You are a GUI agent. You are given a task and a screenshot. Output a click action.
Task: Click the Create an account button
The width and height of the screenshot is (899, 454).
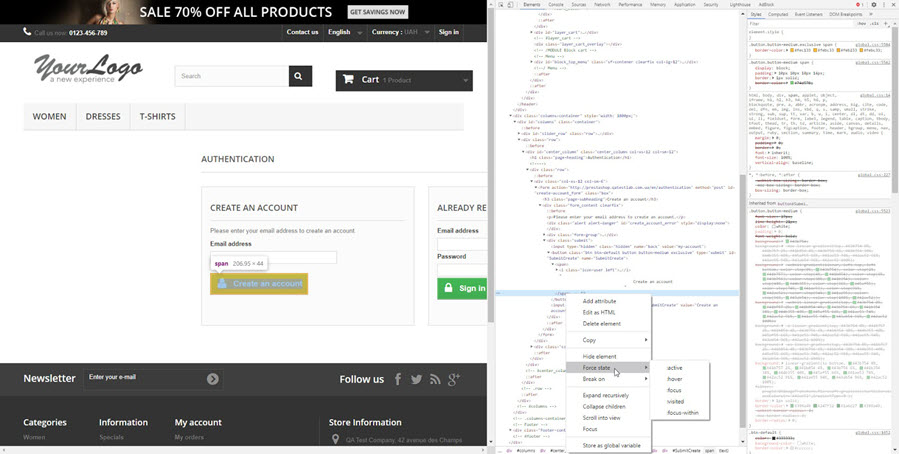pyautogui.click(x=259, y=284)
